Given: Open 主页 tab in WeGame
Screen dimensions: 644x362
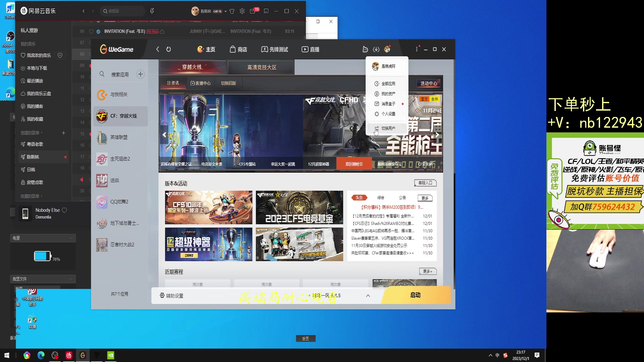Looking at the screenshot, I should pos(206,49).
